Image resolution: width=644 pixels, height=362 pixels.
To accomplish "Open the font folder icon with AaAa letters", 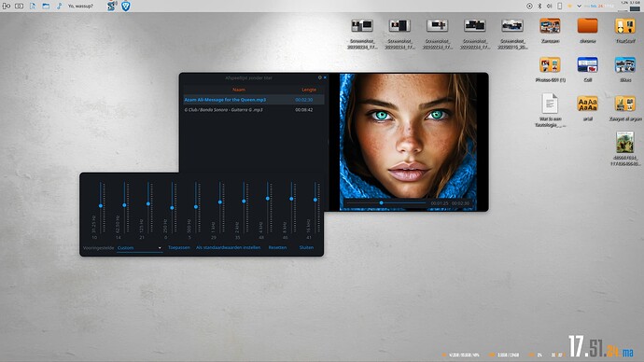I will (587, 104).
